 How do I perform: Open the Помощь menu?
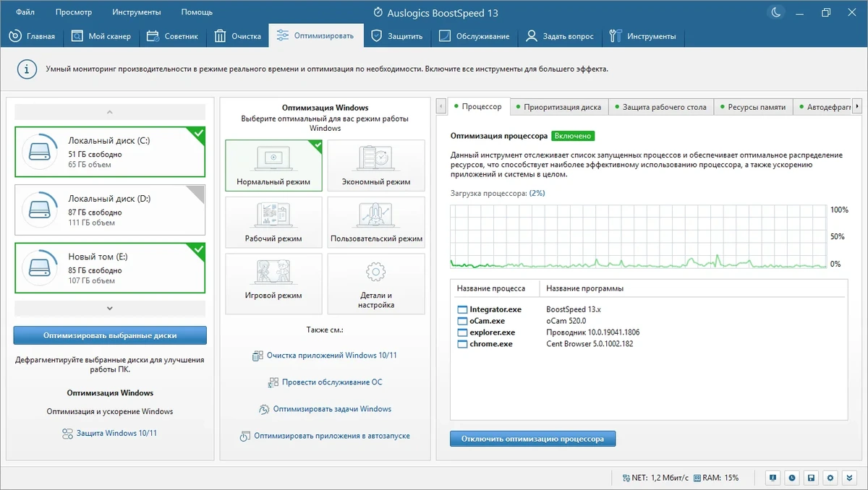coord(197,12)
